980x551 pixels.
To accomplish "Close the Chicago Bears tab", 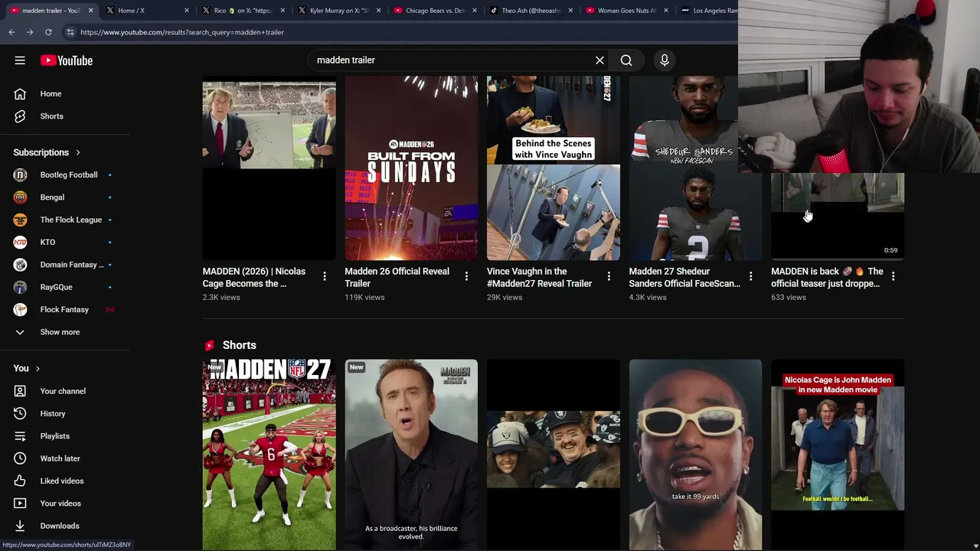I will coord(474,11).
